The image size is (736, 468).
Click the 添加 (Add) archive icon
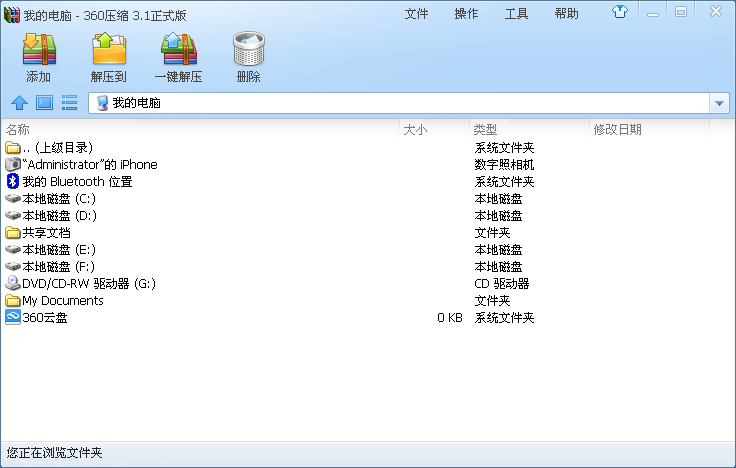click(x=39, y=50)
